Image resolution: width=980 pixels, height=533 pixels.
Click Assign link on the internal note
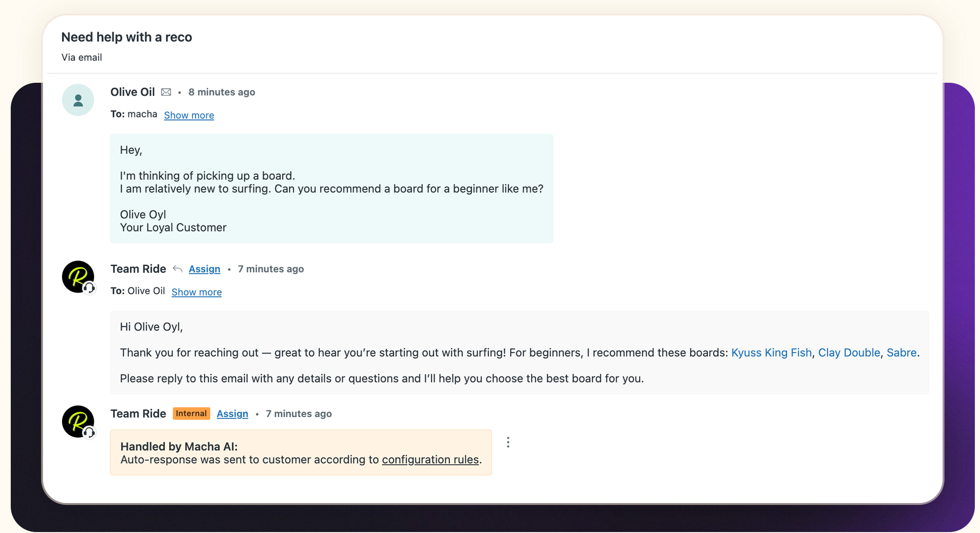click(x=232, y=414)
